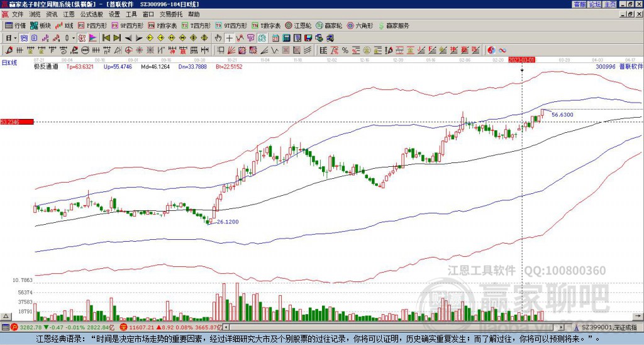Click the small table icon in status bar
Image resolution: width=644 pixels, height=345 pixels.
pyautogui.click(x=5, y=327)
